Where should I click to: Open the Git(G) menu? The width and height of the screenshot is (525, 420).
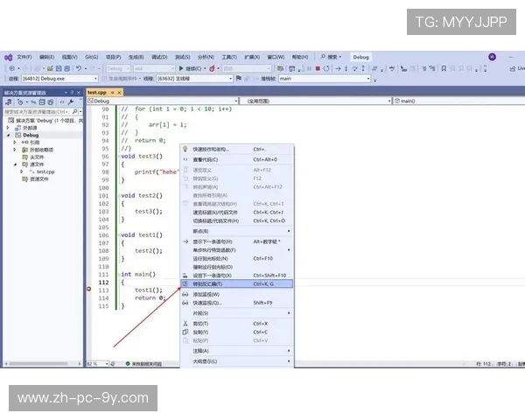91,57
